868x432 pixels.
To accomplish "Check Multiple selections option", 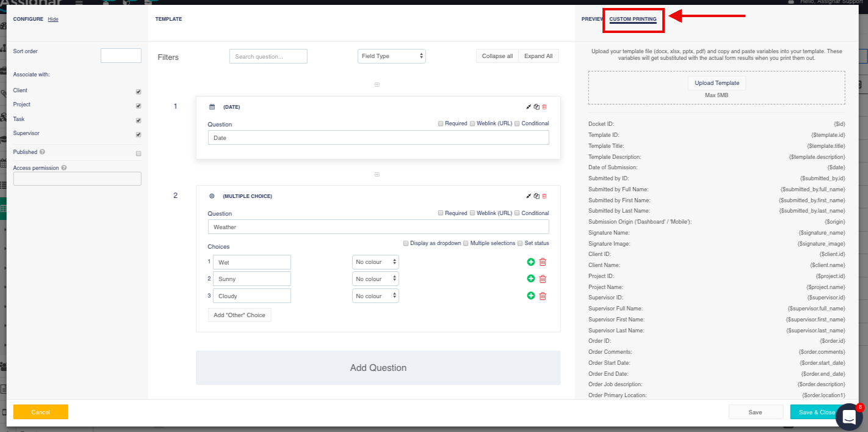I will click(466, 243).
